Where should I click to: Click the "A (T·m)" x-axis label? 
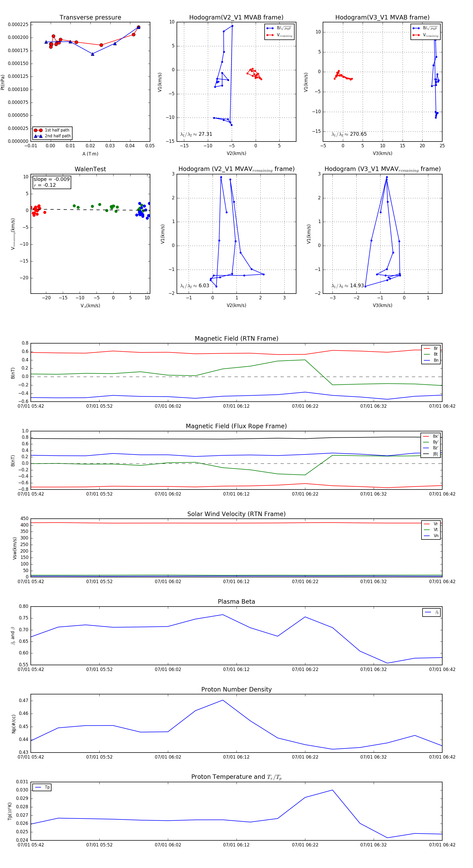coord(90,154)
